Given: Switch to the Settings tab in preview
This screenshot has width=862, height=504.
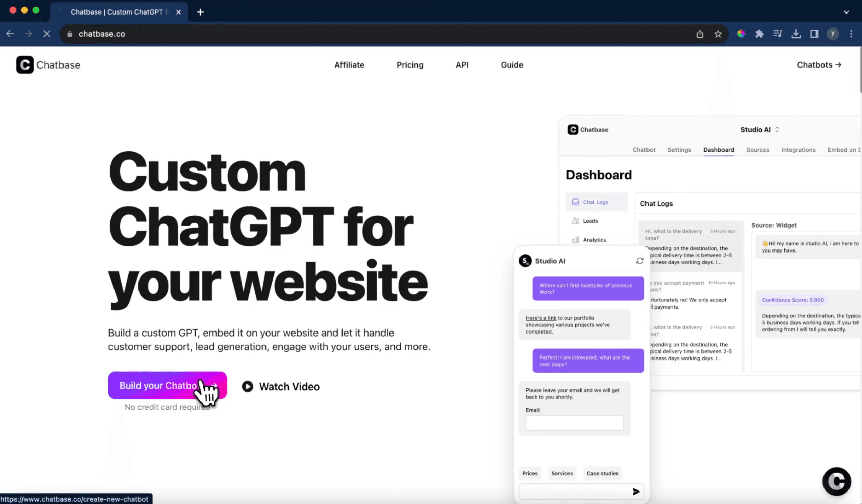Looking at the screenshot, I should (x=679, y=150).
